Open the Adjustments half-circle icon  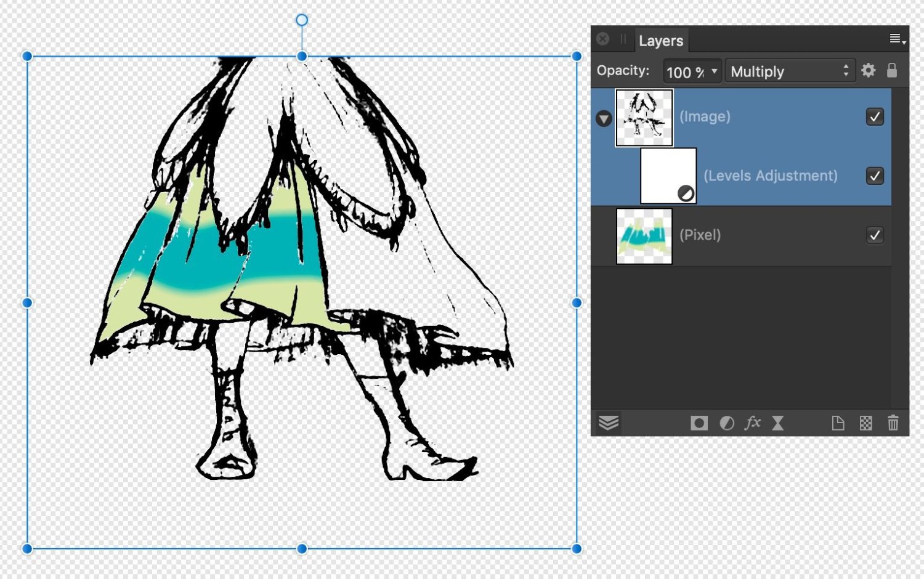pyautogui.click(x=727, y=423)
